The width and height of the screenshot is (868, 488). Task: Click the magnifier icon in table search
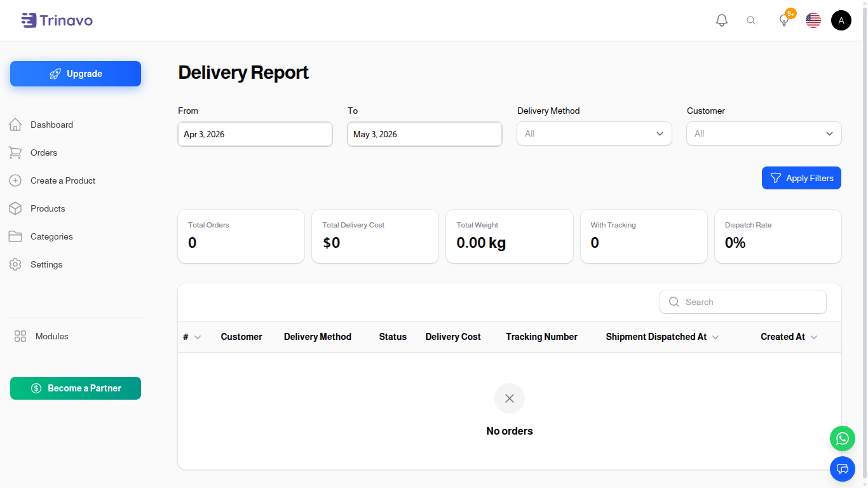pos(674,302)
